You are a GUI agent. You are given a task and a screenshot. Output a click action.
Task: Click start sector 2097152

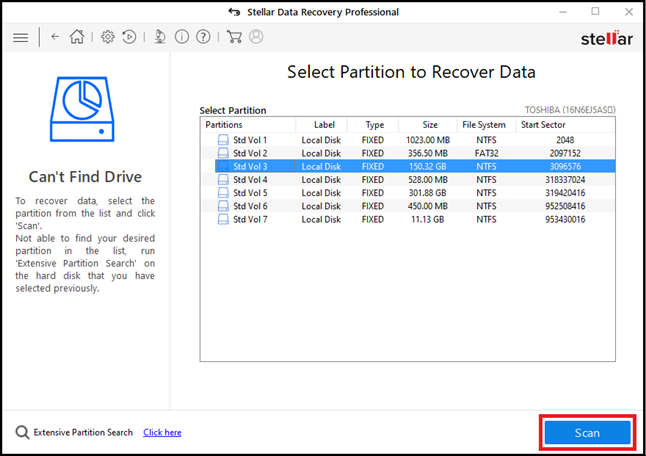tap(565, 153)
